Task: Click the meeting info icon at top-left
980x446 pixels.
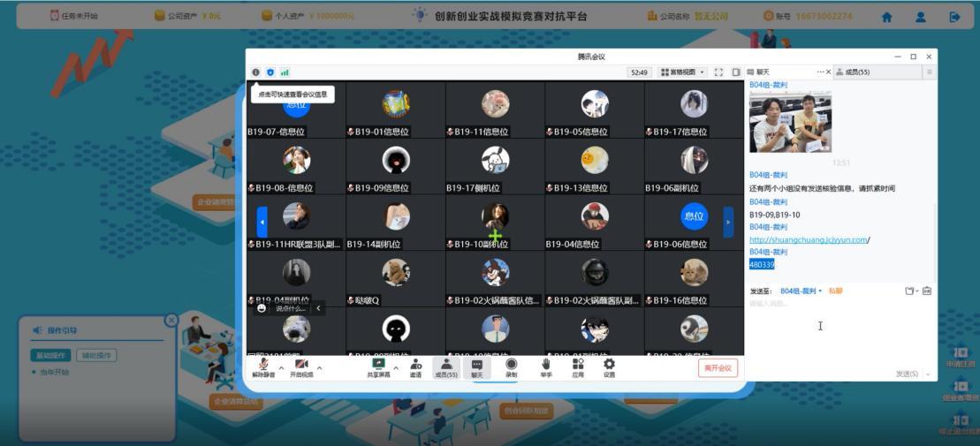Action: (256, 72)
